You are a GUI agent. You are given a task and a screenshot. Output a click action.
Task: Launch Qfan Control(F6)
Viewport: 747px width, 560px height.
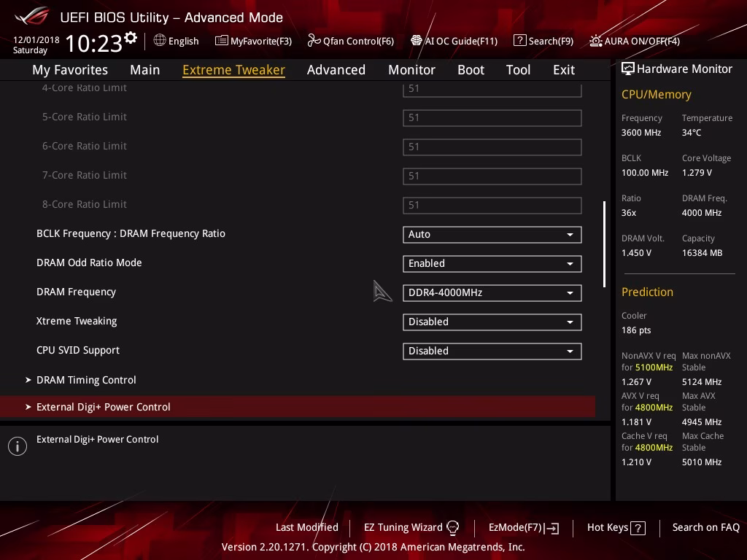351,41
